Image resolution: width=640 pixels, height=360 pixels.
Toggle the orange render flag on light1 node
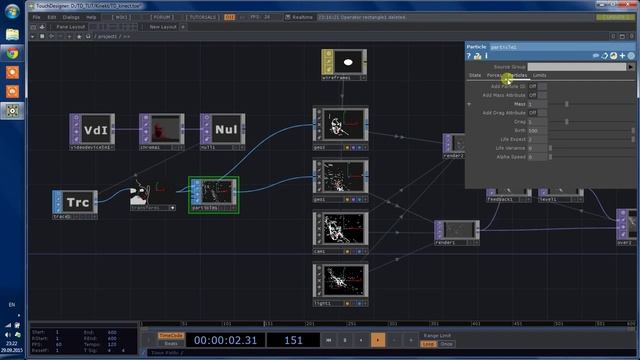pos(347,304)
